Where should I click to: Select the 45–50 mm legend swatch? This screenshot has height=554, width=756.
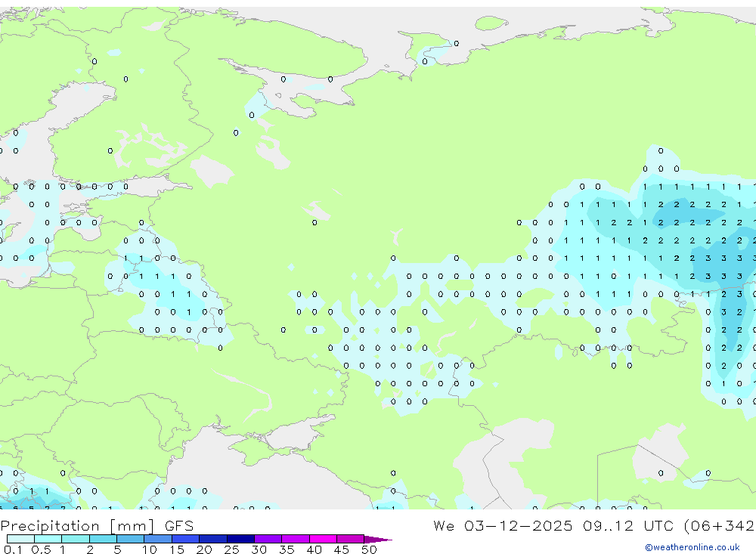point(351,539)
